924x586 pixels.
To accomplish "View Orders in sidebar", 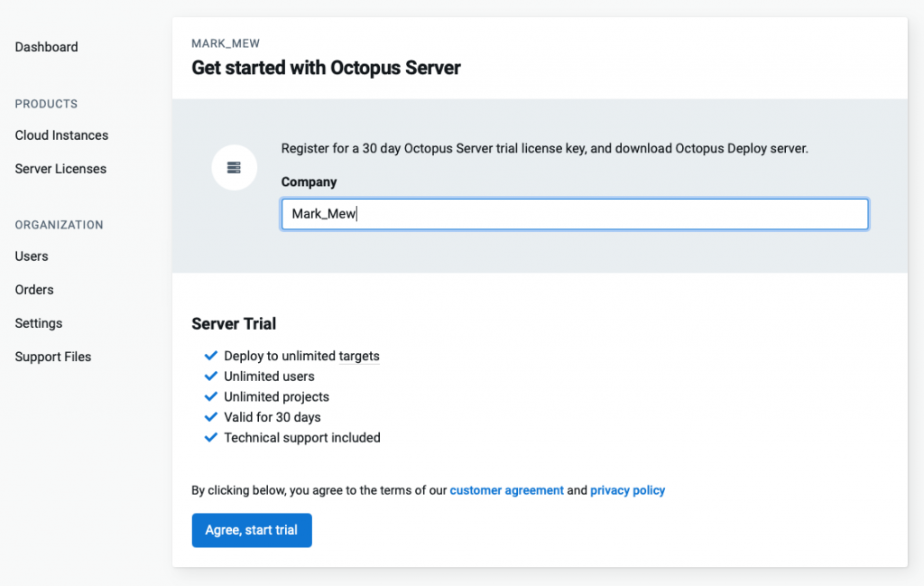I will [34, 290].
